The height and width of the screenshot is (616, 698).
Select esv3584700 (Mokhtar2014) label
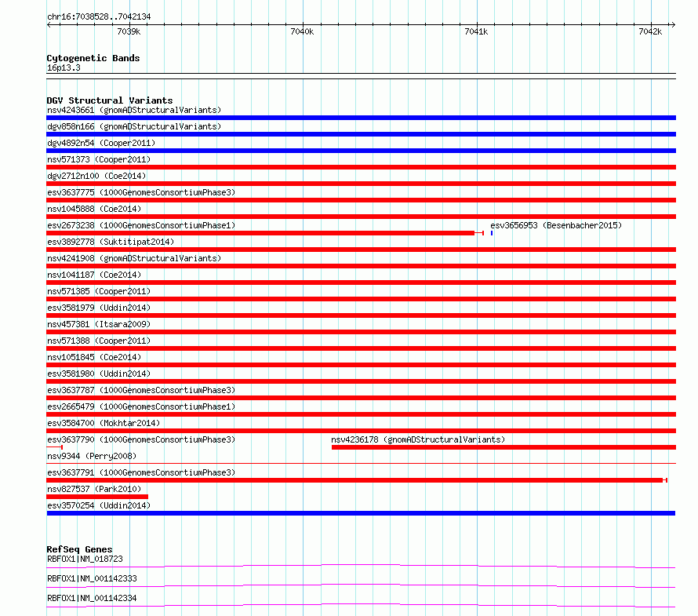click(104, 423)
